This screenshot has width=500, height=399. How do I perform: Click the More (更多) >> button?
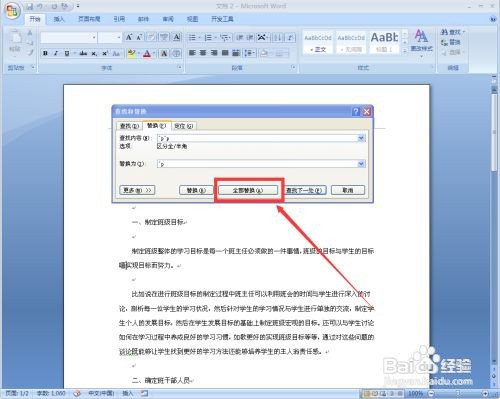point(137,190)
